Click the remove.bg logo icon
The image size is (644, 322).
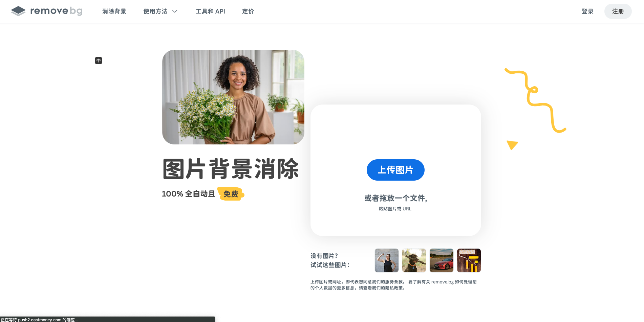18,11
